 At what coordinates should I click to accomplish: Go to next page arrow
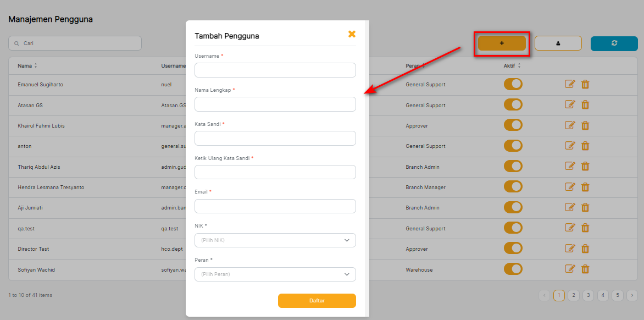pyautogui.click(x=632, y=295)
